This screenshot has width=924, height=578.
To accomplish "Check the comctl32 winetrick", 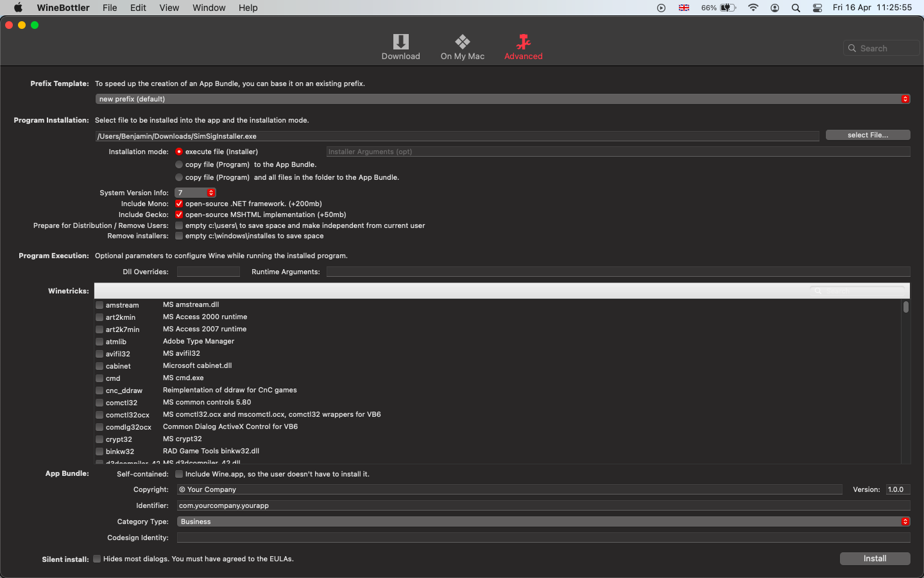I will point(99,403).
